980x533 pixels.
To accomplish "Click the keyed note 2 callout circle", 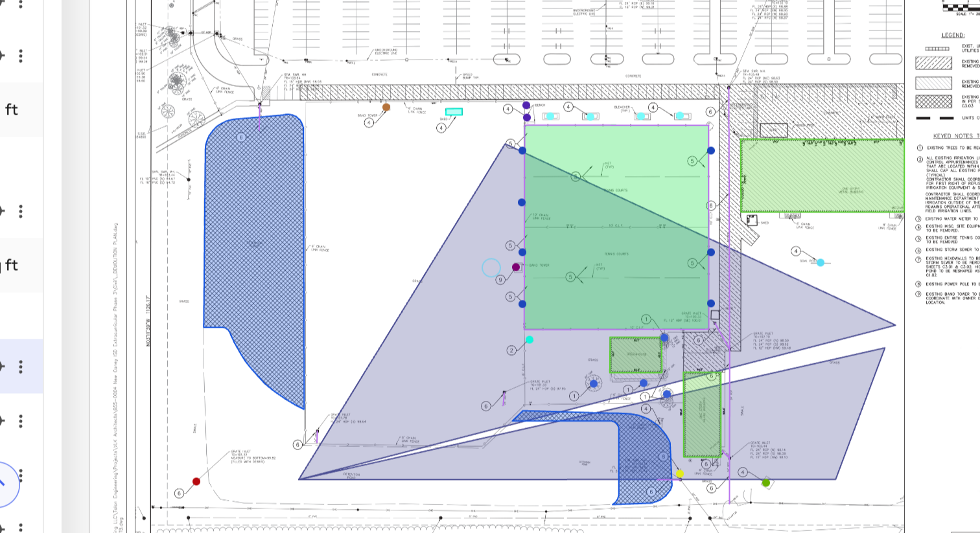I will click(511, 350).
